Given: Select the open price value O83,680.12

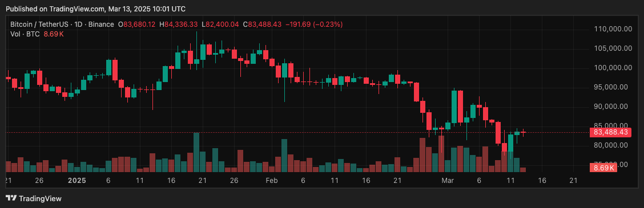Looking at the screenshot, I should (x=137, y=25).
